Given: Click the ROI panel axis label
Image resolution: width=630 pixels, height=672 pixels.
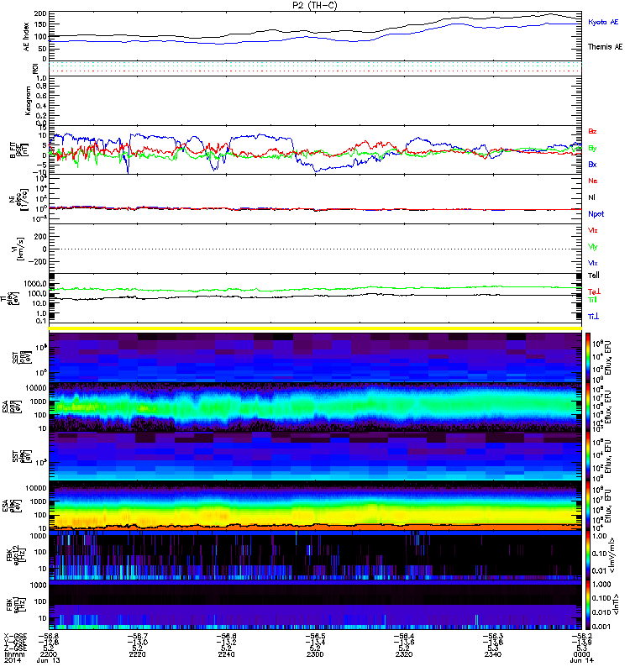Looking at the screenshot, I should [x=35, y=69].
